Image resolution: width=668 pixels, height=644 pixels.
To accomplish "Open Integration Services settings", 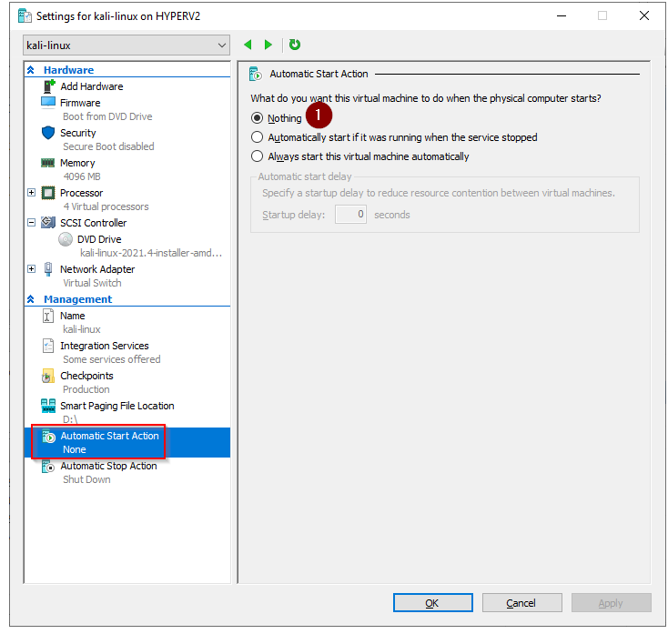I will [x=104, y=346].
